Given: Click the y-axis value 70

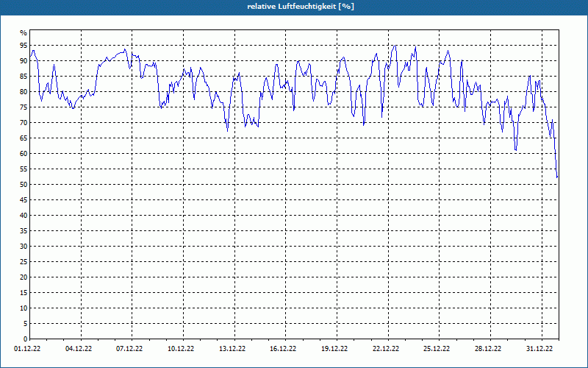Looking at the screenshot, I should click(x=24, y=123).
